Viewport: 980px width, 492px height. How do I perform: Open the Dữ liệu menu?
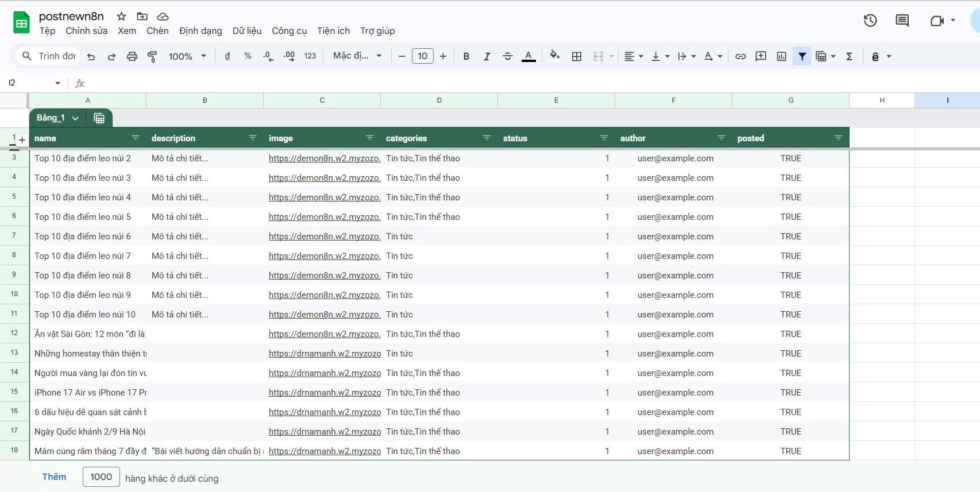click(247, 31)
